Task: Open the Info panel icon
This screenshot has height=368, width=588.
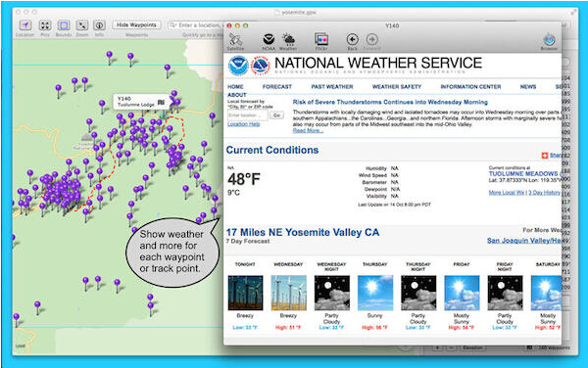Action: [99, 25]
